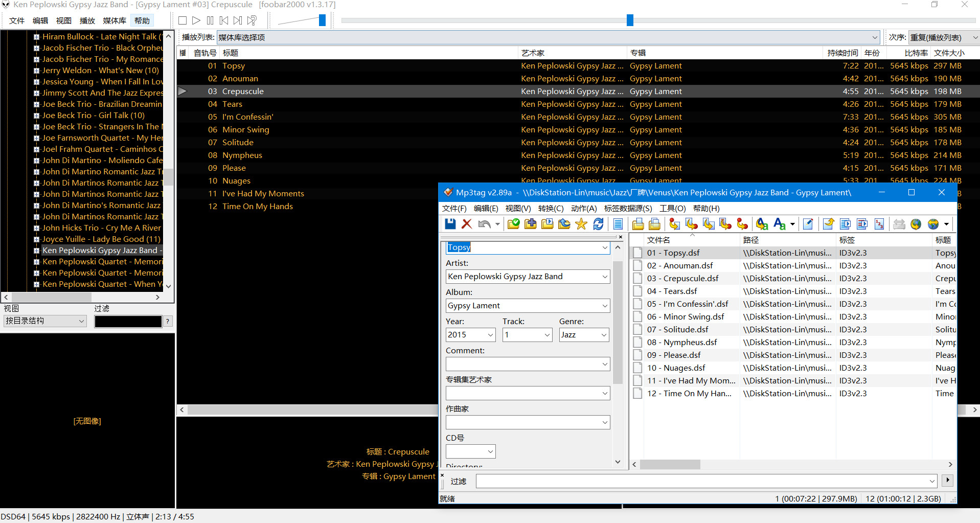
Task: Click the foobar2000 seek bar handle
Action: coord(630,20)
